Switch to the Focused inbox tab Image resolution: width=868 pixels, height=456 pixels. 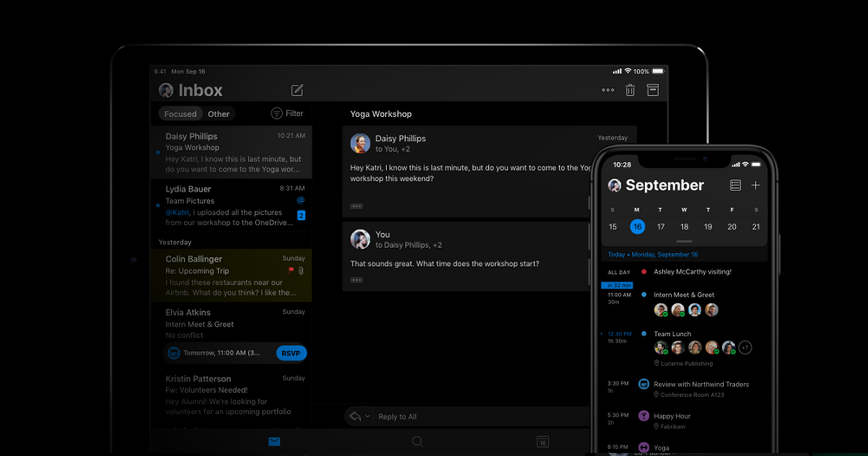tap(180, 114)
